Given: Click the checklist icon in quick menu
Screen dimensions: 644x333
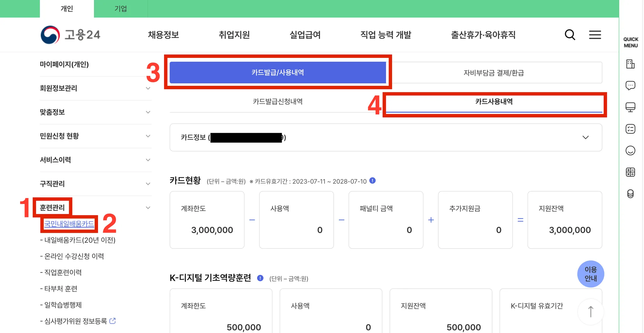Looking at the screenshot, I should coord(630,129).
